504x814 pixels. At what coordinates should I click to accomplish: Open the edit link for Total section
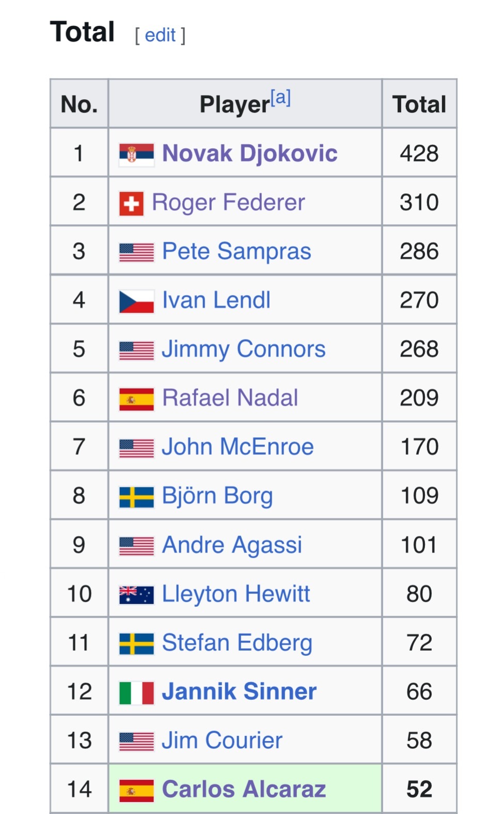(160, 35)
